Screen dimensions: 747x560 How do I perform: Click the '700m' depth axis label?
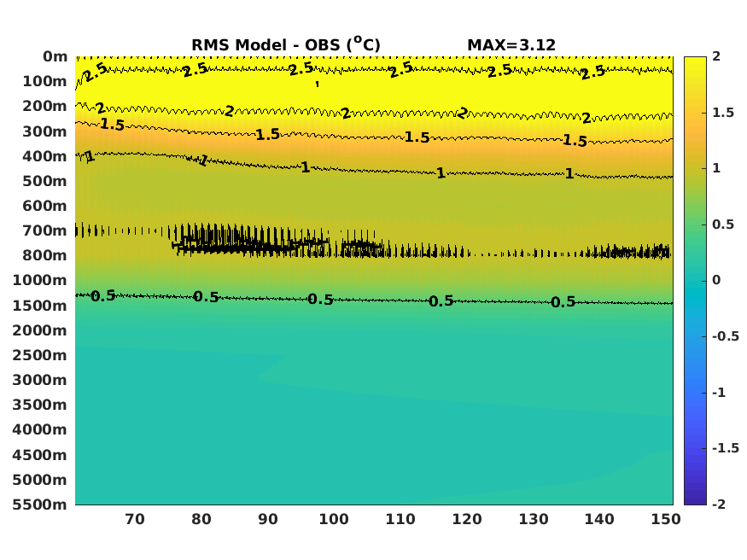[44, 231]
